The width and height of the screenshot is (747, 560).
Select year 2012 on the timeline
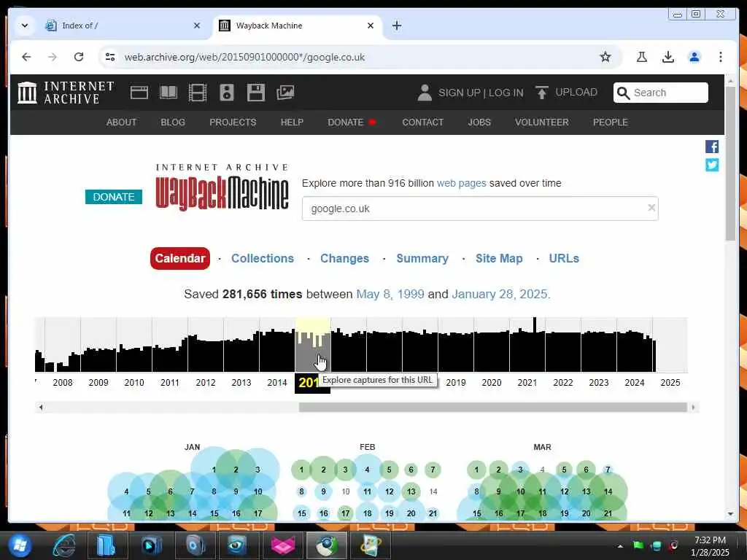click(x=205, y=382)
